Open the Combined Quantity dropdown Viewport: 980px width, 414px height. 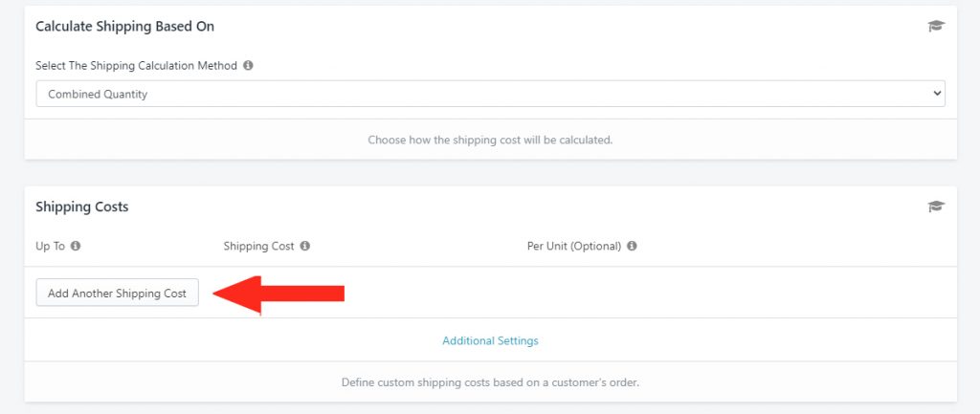point(490,94)
